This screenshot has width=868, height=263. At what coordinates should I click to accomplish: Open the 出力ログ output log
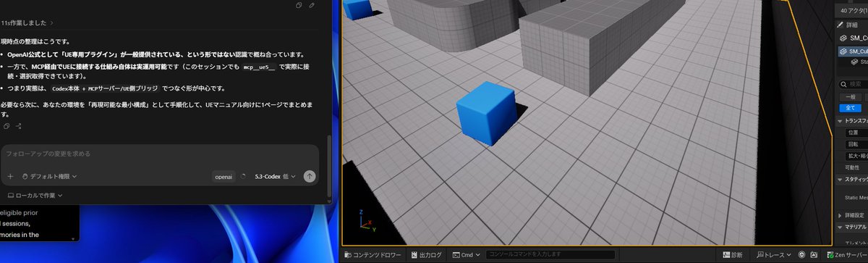point(426,255)
